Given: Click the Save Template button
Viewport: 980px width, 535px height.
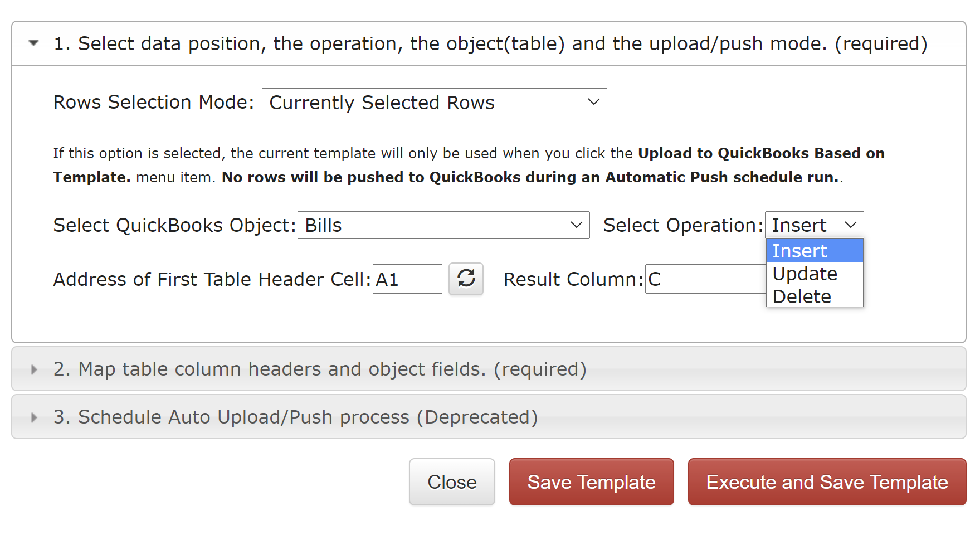Looking at the screenshot, I should click(x=591, y=482).
